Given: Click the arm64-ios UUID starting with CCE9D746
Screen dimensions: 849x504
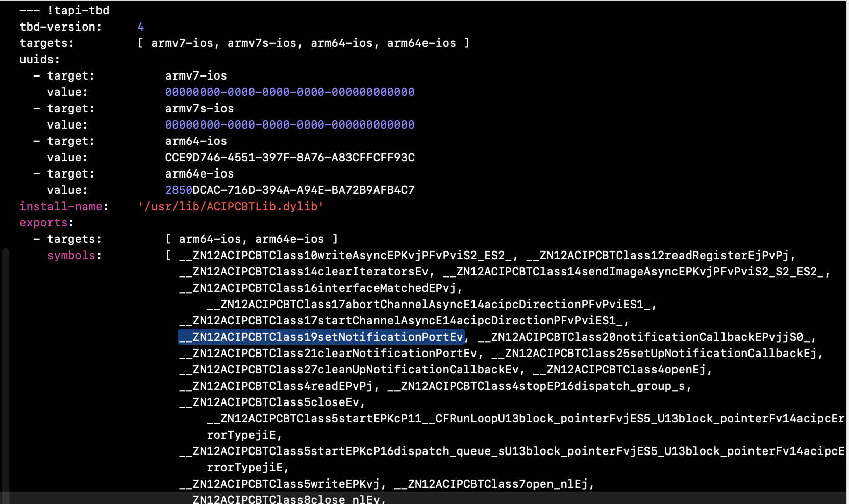Looking at the screenshot, I should coord(290,157).
